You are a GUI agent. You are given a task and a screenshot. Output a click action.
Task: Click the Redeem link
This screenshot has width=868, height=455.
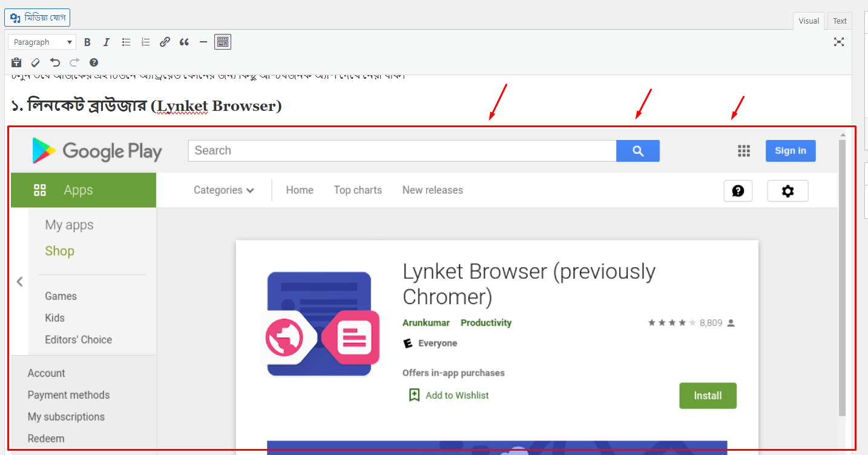46,439
